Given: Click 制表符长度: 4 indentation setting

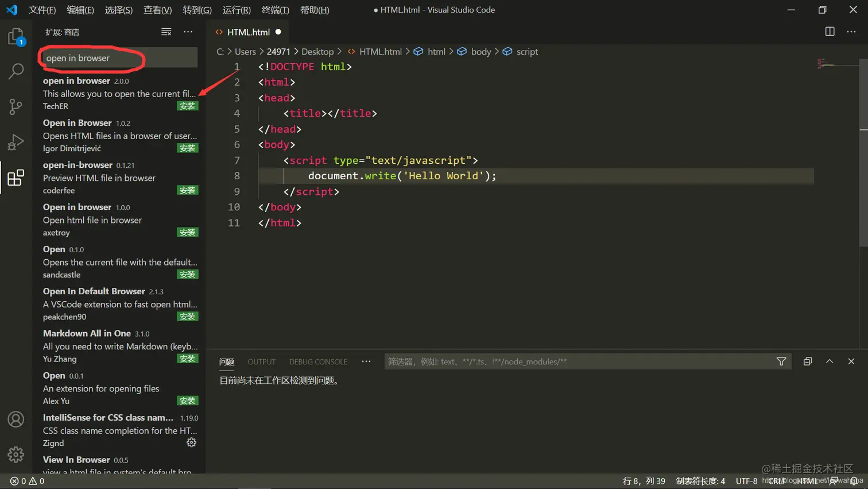Looking at the screenshot, I should pos(700,481).
